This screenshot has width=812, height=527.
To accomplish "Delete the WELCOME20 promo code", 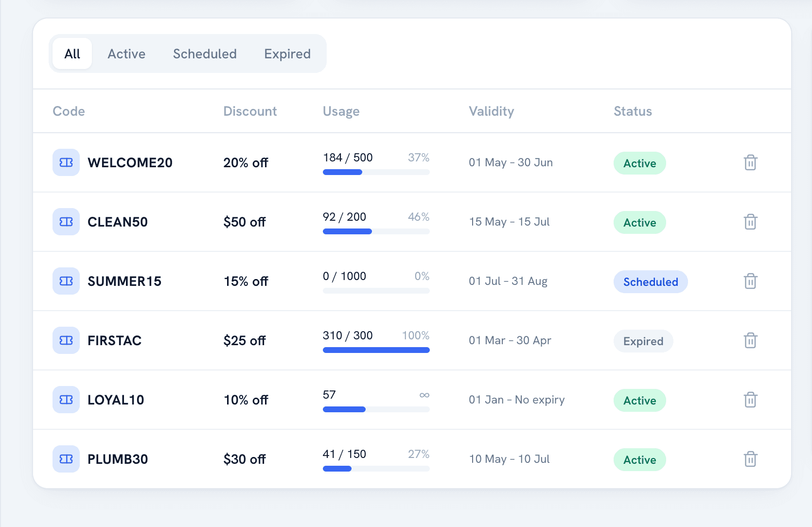I will point(750,162).
